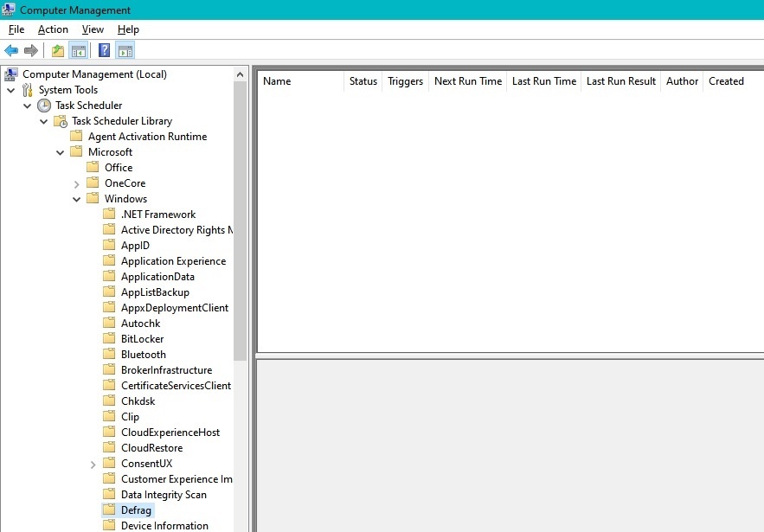Expand the OneCore folder
The height and width of the screenshot is (532, 764).
click(76, 184)
